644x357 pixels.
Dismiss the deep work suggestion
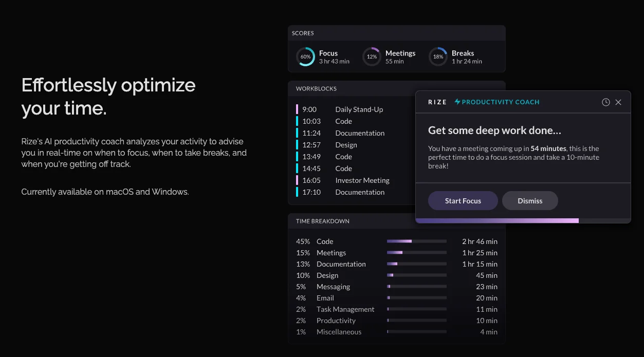[530, 200]
